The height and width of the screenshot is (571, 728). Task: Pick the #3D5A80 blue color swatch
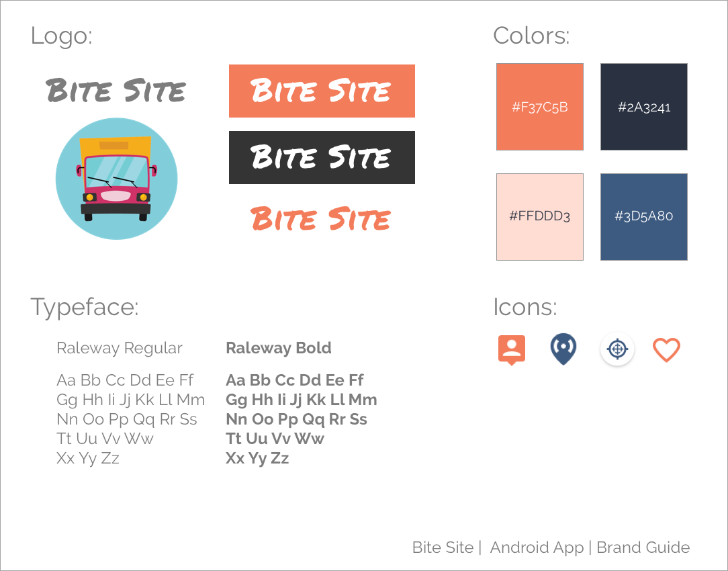pyautogui.click(x=643, y=216)
